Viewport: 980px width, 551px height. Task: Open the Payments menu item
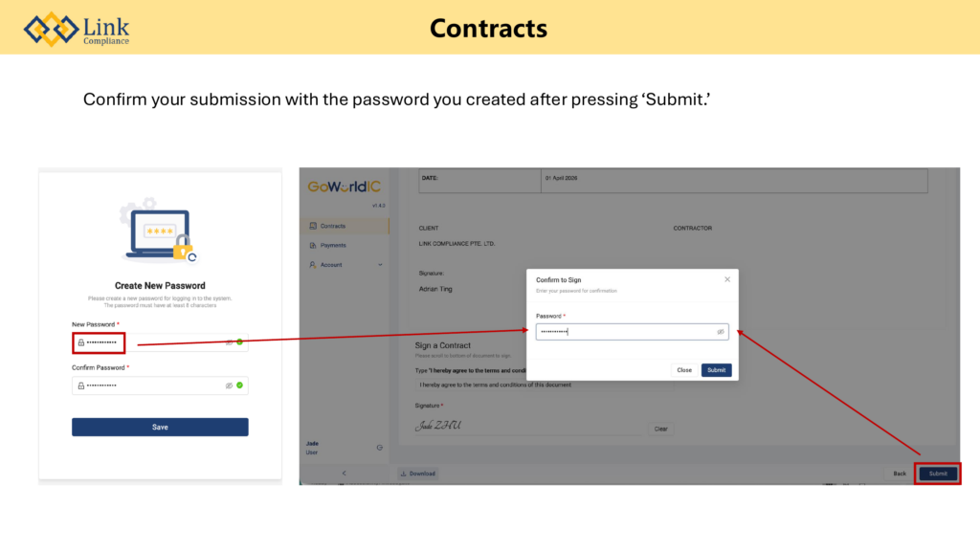[333, 245]
